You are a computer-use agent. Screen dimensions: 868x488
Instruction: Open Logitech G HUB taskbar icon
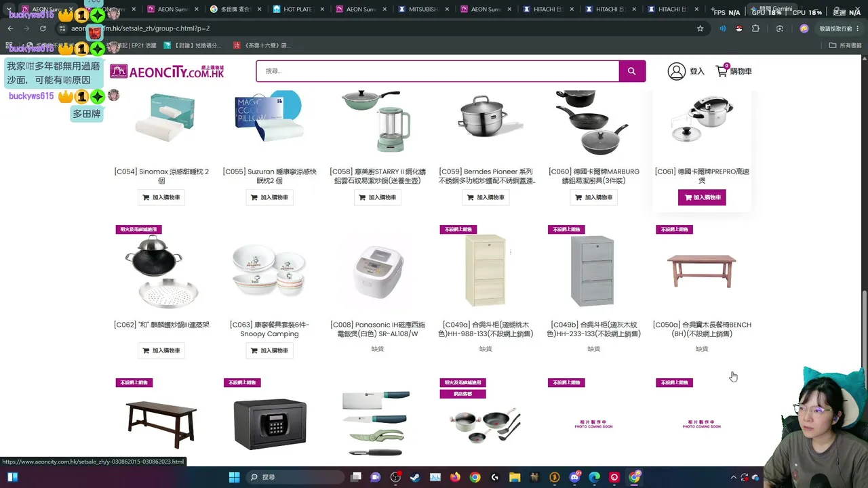click(495, 477)
